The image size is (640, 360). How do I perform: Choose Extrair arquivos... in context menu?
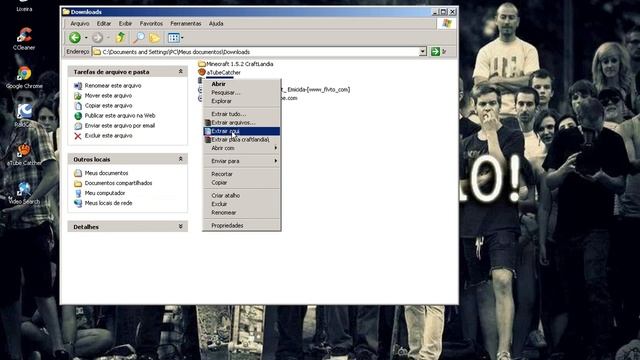tap(242, 122)
